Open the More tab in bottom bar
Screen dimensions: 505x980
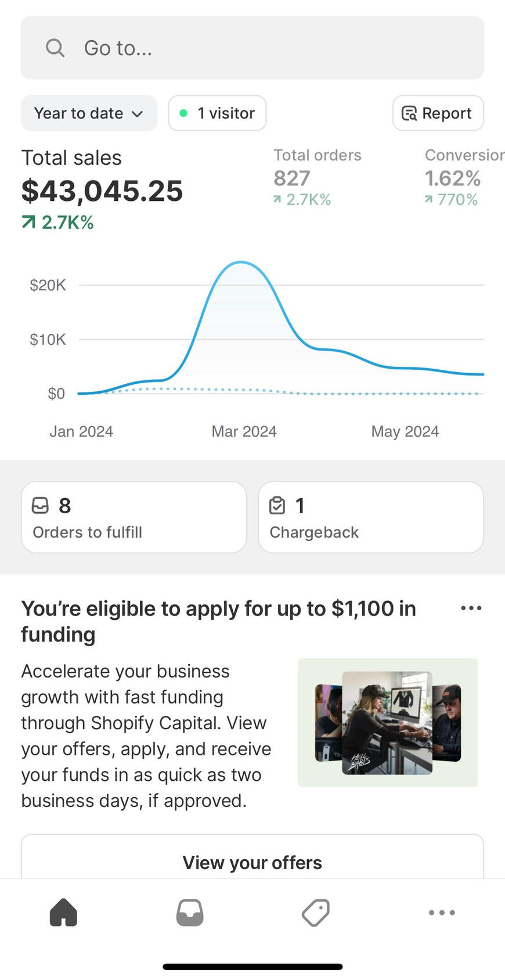click(442, 912)
